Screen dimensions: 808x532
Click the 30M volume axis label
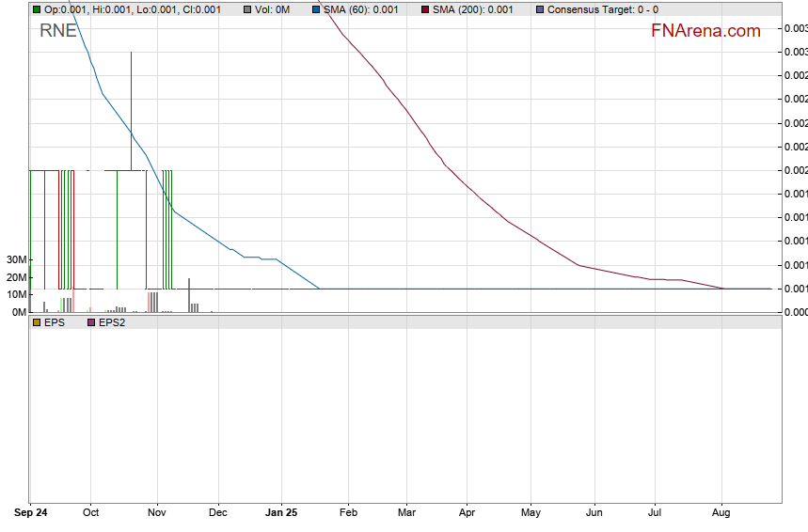16,259
